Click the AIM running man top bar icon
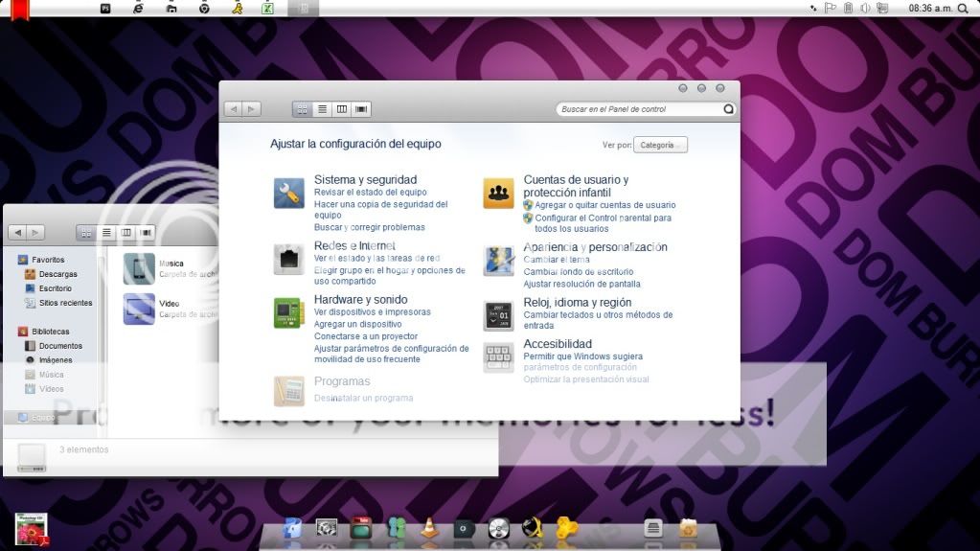The width and height of the screenshot is (980, 551). 238,8
